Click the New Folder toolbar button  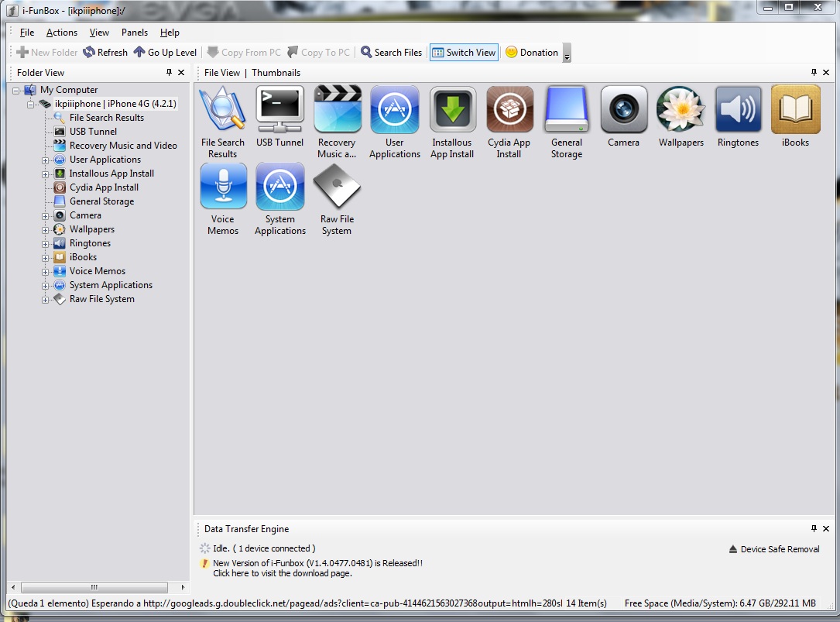coord(47,52)
